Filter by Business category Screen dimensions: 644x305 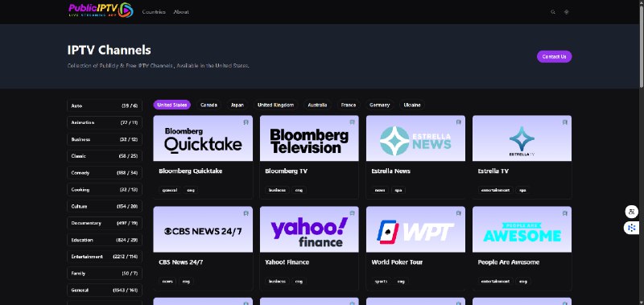(x=105, y=139)
